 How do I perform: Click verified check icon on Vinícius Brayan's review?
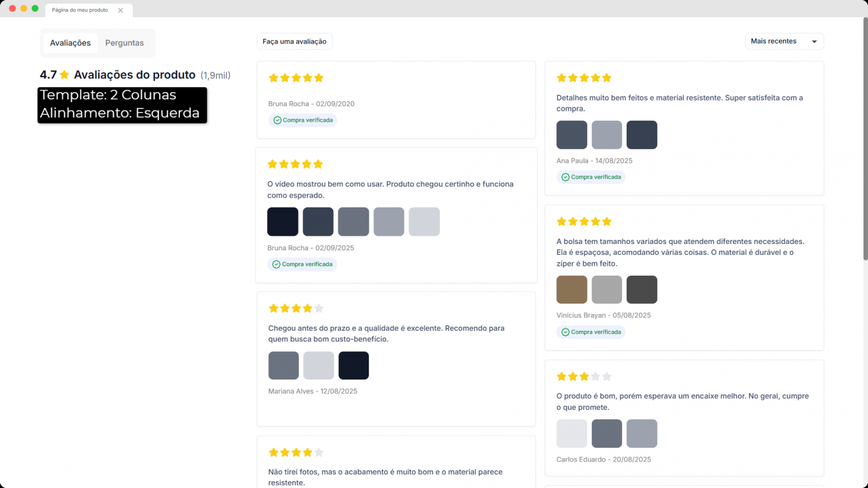565,332
